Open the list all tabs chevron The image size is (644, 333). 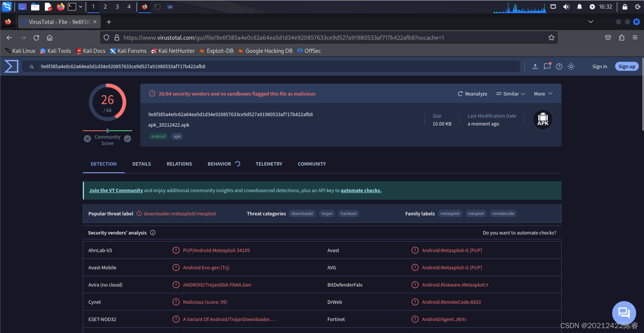[x=591, y=22]
